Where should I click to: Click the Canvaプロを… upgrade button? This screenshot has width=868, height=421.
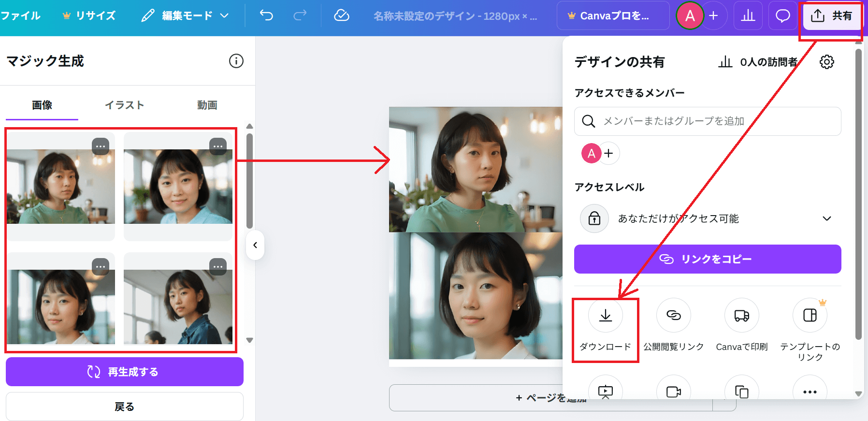click(613, 15)
